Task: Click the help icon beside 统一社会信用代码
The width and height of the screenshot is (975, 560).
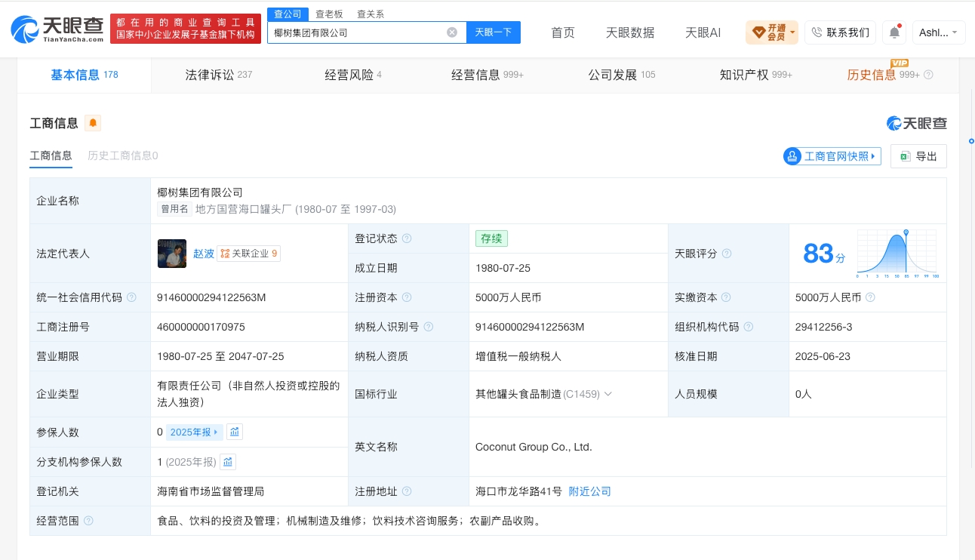Action: [x=131, y=297]
